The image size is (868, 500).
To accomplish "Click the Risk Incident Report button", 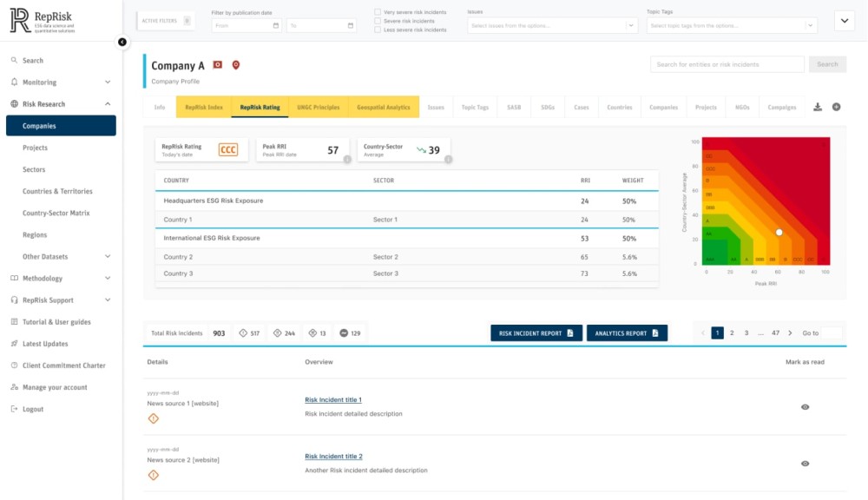I will coord(536,333).
